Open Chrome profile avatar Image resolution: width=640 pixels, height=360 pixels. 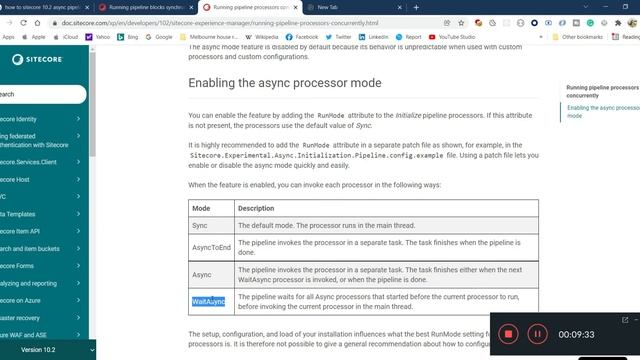click(x=632, y=23)
